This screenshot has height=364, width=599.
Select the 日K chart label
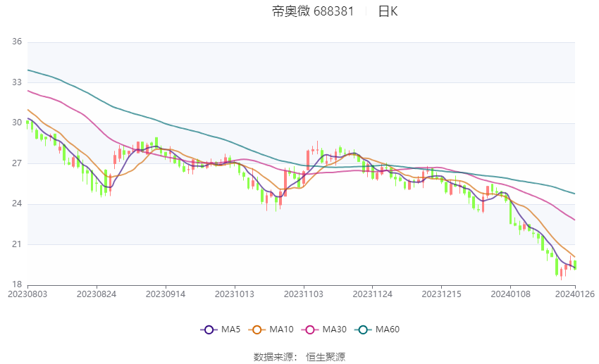[x=388, y=11]
